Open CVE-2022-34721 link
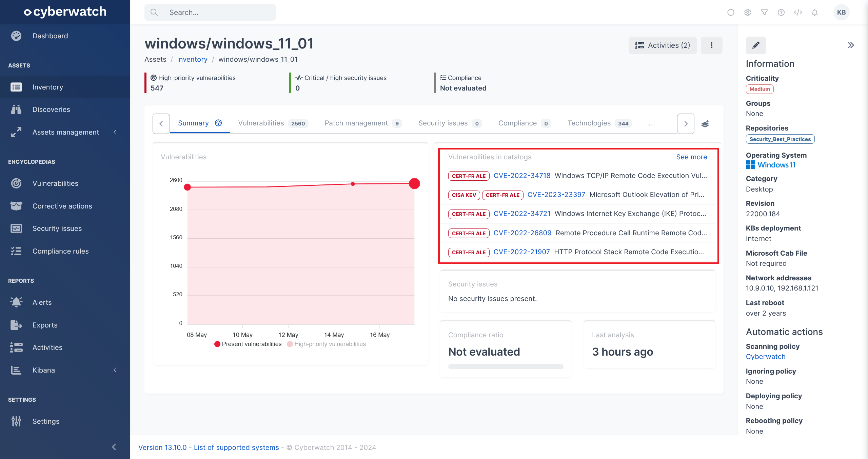This screenshot has width=868, height=459. [522, 214]
